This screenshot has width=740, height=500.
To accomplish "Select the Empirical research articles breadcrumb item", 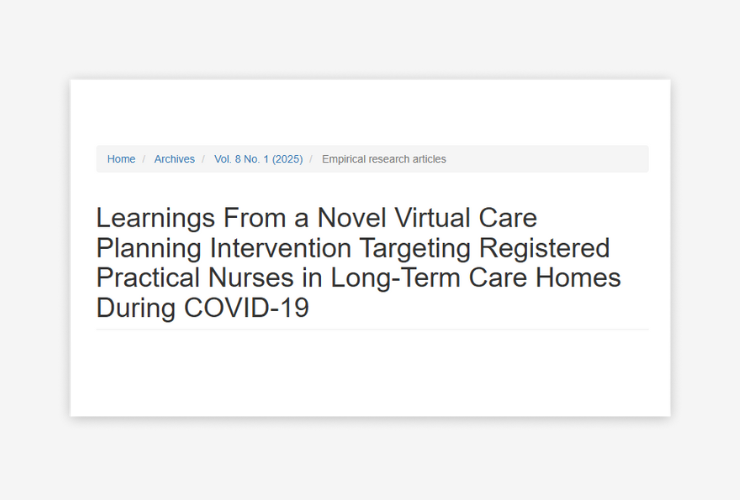I will [384, 159].
